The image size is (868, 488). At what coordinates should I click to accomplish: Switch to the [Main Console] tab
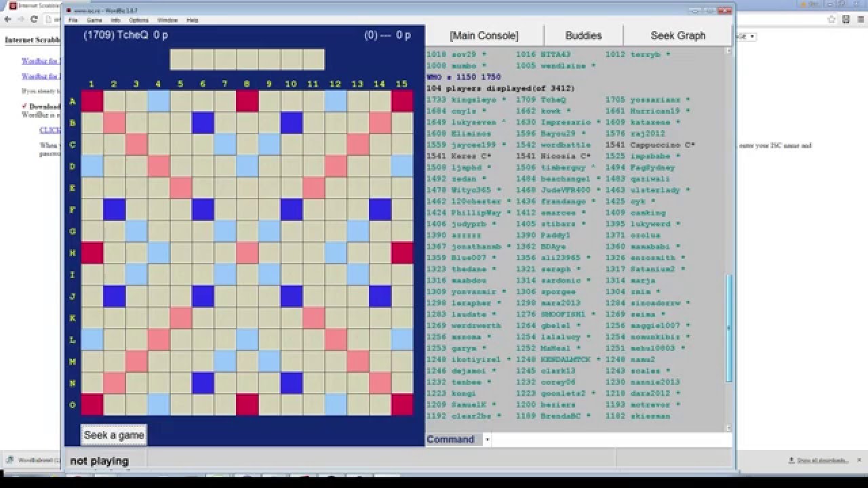[x=484, y=36]
